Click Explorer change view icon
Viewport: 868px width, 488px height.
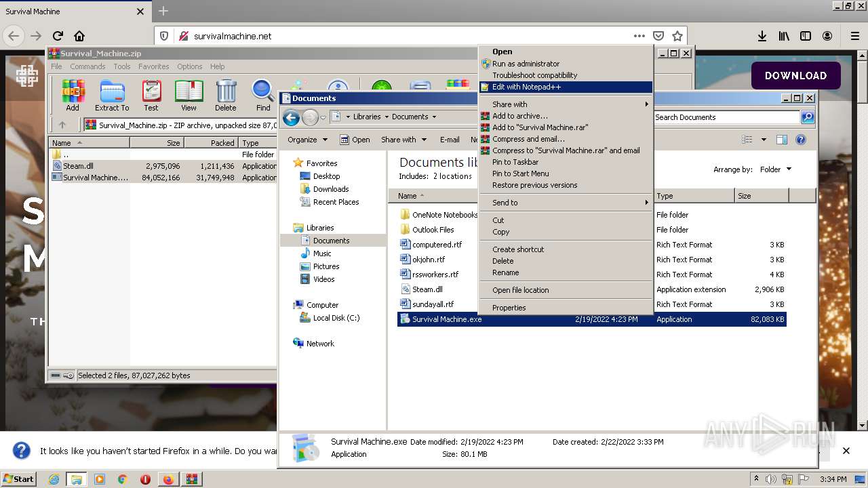click(747, 140)
